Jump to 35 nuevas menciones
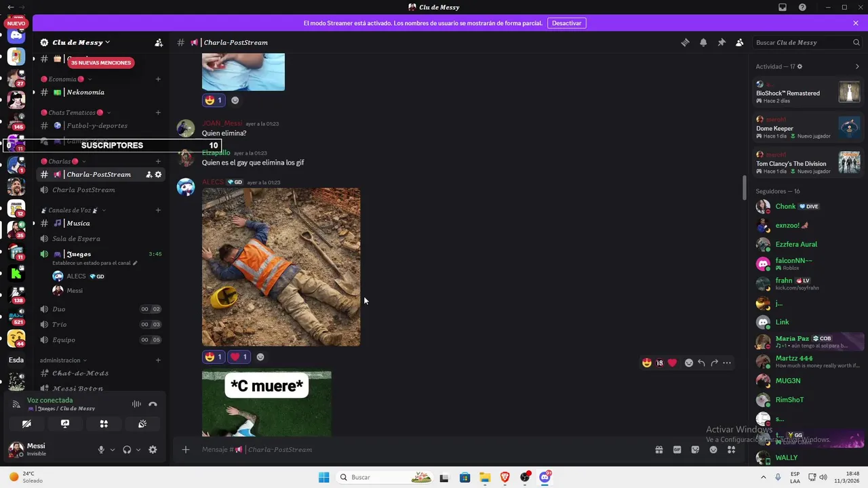868x488 pixels. pos(100,62)
